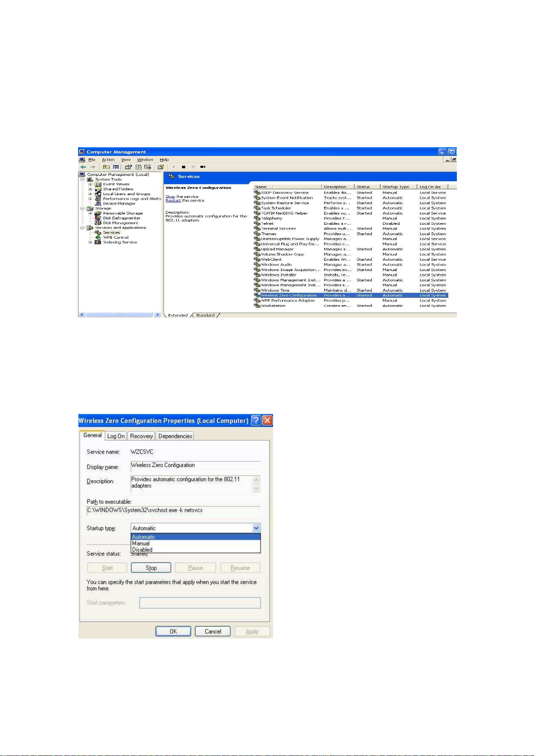Click the Event Viewer tree icon
The image size is (534, 756).
pos(98,184)
